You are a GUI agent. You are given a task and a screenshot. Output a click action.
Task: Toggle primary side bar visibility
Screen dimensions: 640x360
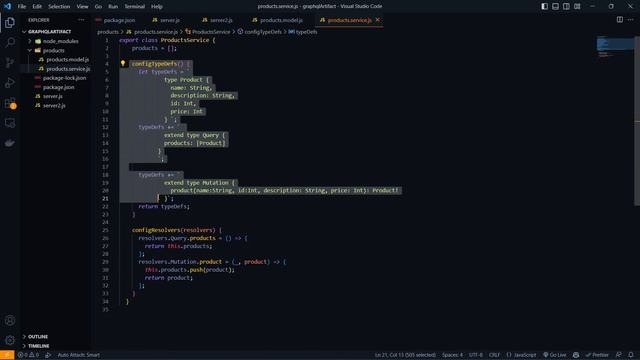coord(544,6)
